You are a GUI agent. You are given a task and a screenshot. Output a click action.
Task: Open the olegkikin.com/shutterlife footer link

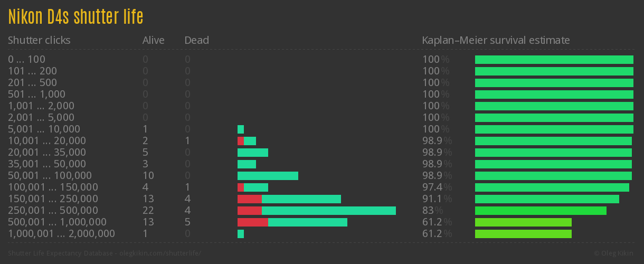point(160,253)
